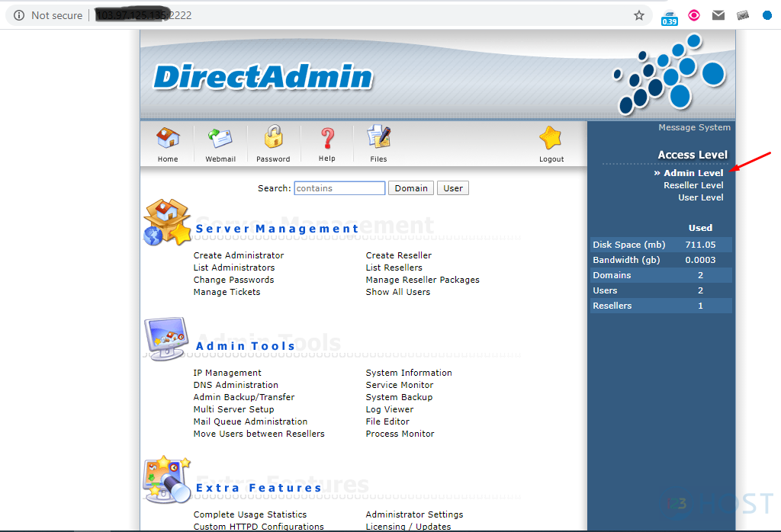Open Move Users between Resellers link
Image resolution: width=781 pixels, height=532 pixels.
(259, 434)
